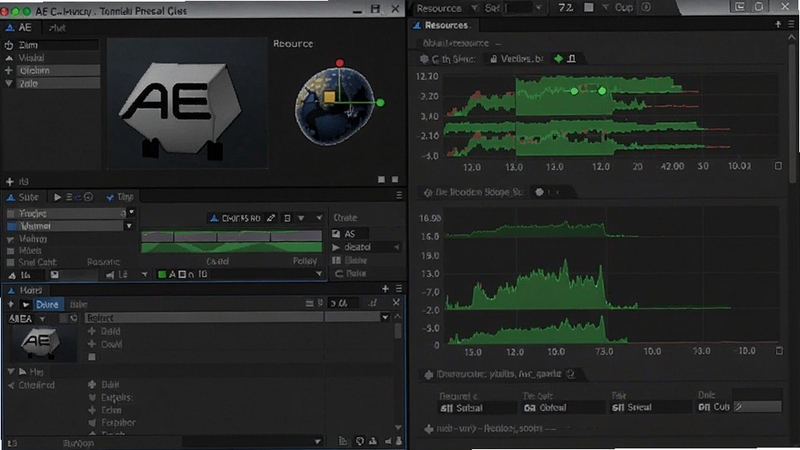Click the pencil icon right of the CHoHtS RO label
Screen dimensions: 800x450
pos(271,218)
